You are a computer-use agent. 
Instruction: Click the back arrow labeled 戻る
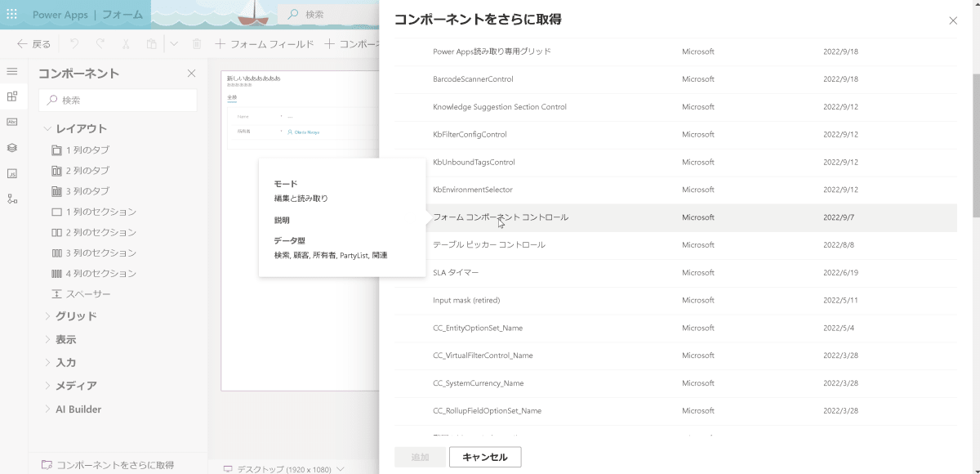(x=33, y=44)
